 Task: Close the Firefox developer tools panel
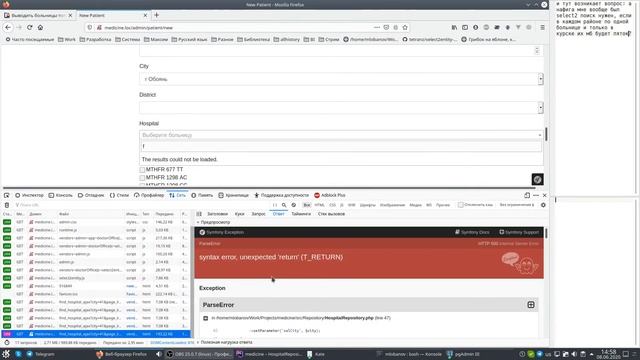(544, 195)
